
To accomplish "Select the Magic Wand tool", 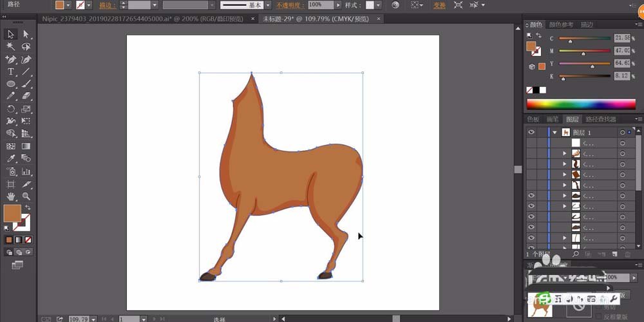I will [11, 47].
